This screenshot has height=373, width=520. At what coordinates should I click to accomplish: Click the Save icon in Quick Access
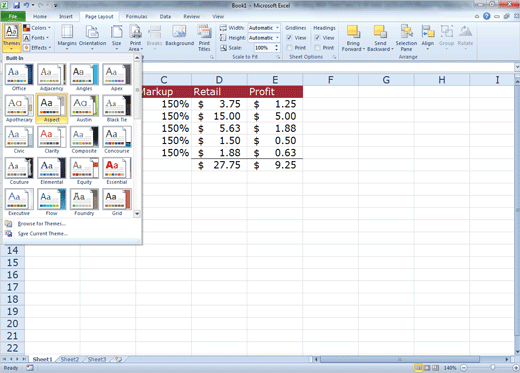click(x=16, y=5)
